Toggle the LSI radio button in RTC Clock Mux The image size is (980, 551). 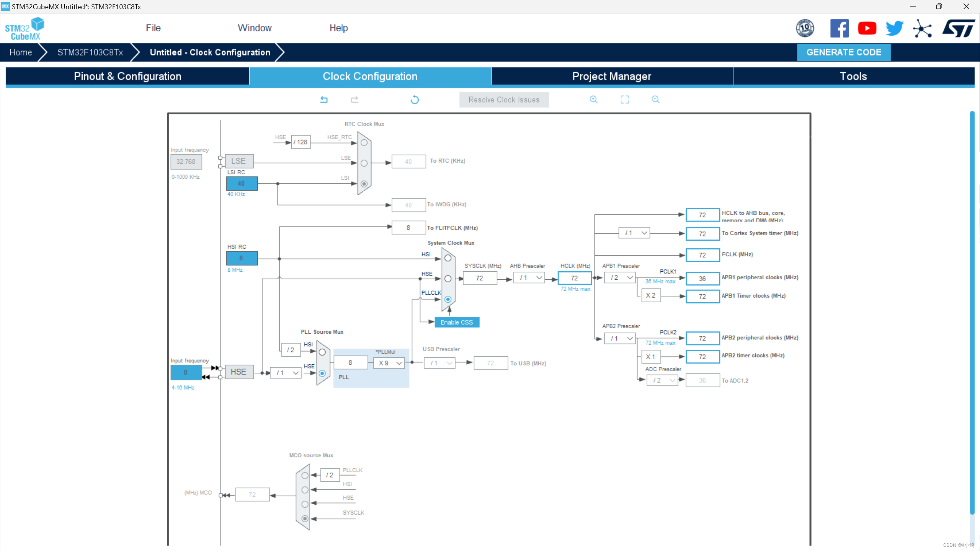pyautogui.click(x=363, y=184)
